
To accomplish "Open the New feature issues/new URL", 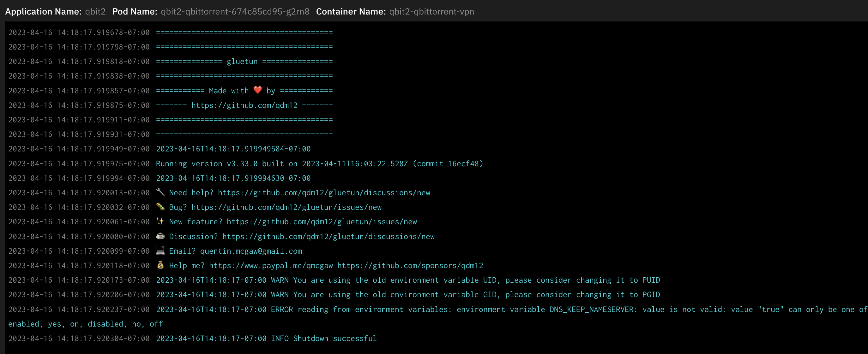I will 322,222.
